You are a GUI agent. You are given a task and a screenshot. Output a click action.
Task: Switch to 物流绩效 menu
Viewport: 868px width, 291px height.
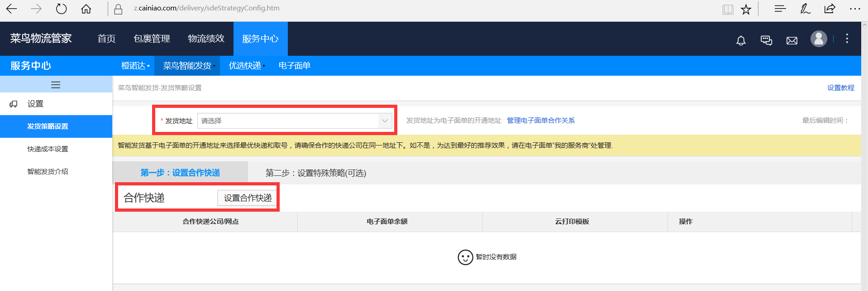point(206,39)
